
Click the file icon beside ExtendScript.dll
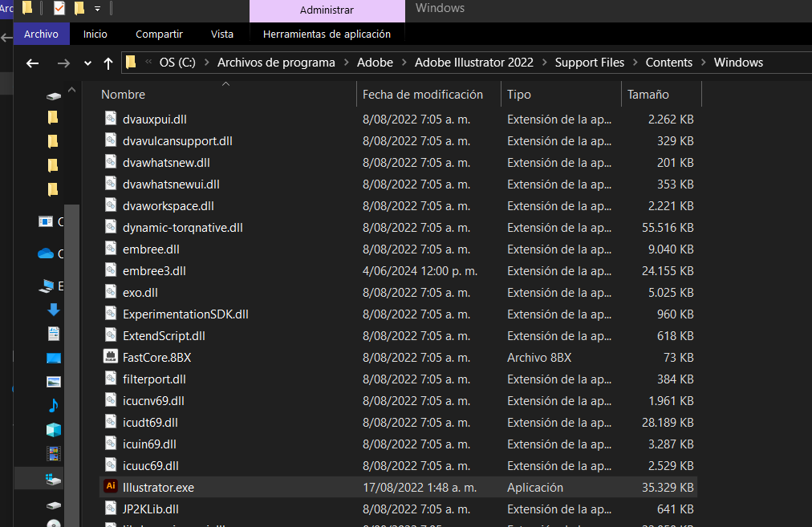(x=110, y=335)
